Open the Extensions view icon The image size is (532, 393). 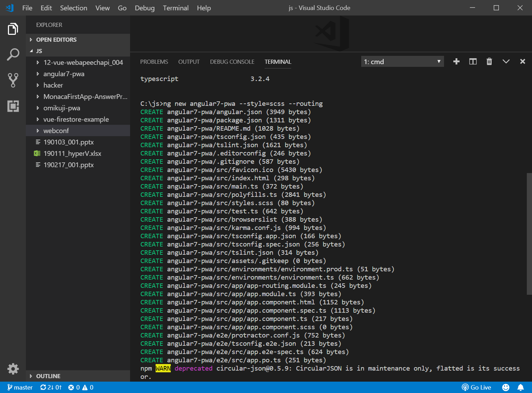coord(13,106)
